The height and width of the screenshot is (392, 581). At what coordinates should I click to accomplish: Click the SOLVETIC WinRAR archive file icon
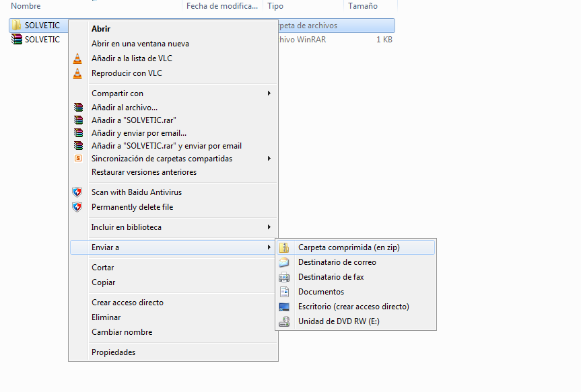(16, 39)
